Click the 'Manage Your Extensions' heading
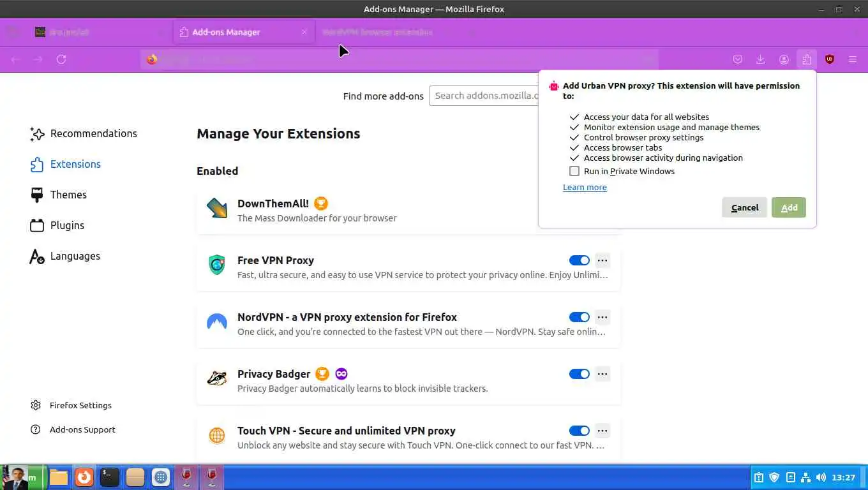The image size is (868, 490). click(x=278, y=133)
